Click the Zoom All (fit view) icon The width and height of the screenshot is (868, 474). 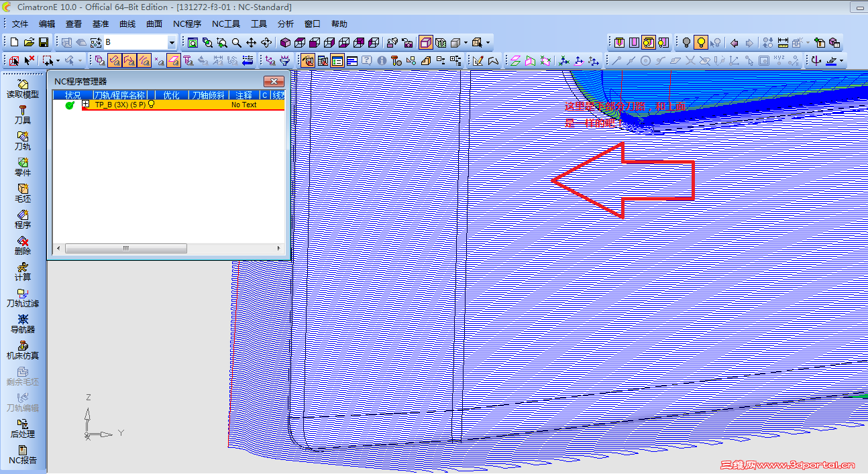[x=193, y=42]
